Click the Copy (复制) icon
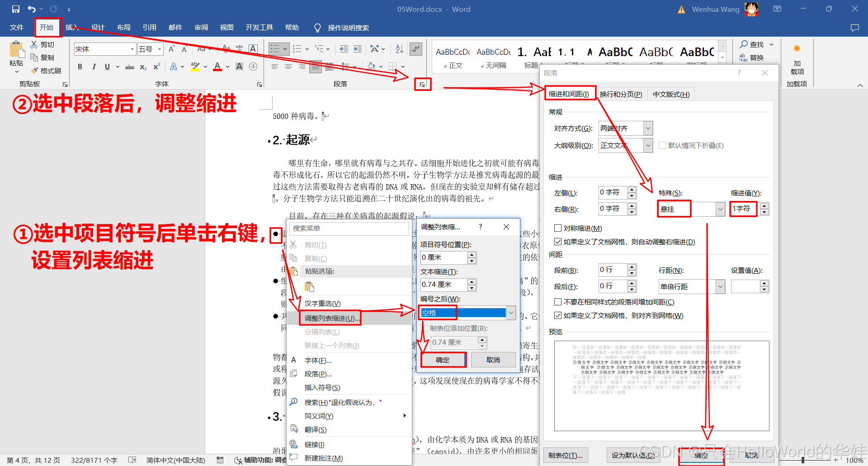The height and width of the screenshot is (466, 868). coord(34,57)
